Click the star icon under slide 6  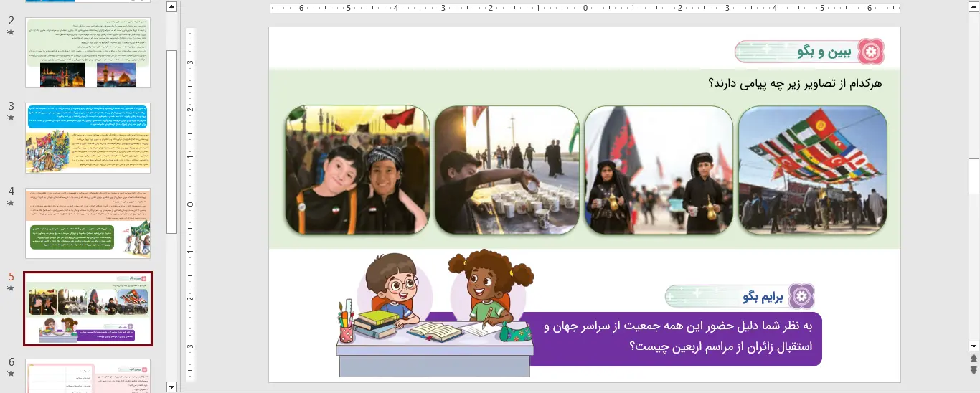pos(11,374)
